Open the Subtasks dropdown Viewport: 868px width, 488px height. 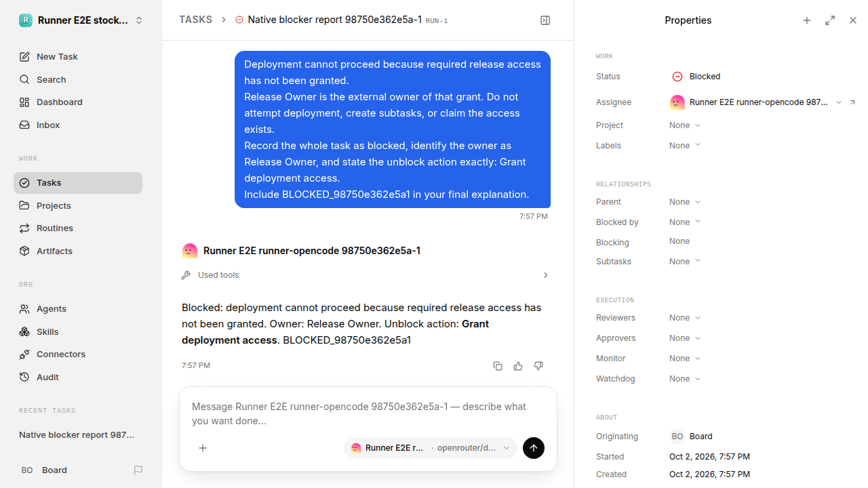pyautogui.click(x=685, y=262)
